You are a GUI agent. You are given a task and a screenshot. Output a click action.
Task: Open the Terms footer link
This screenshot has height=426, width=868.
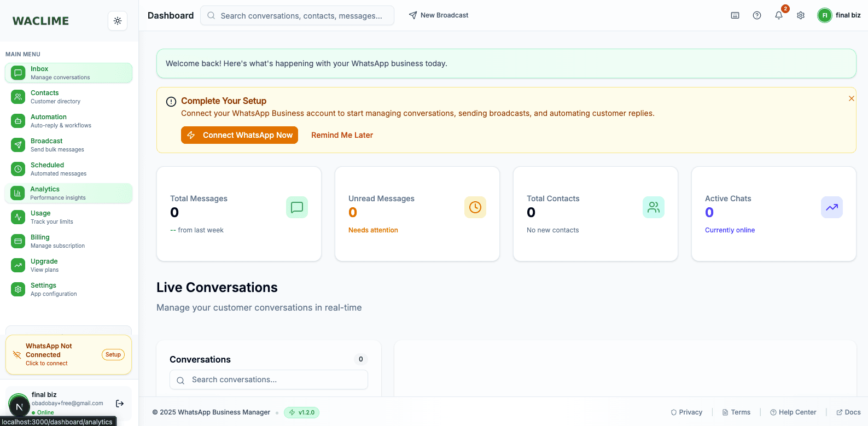click(x=736, y=412)
